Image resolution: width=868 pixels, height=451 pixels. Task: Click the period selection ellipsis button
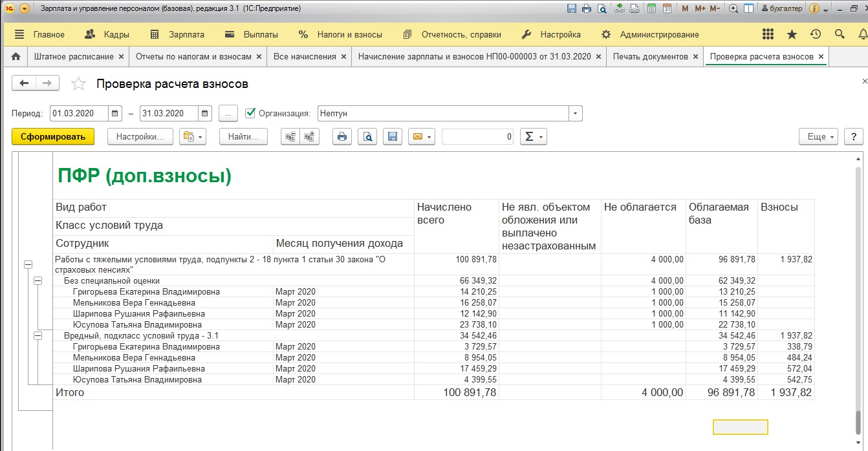click(228, 113)
